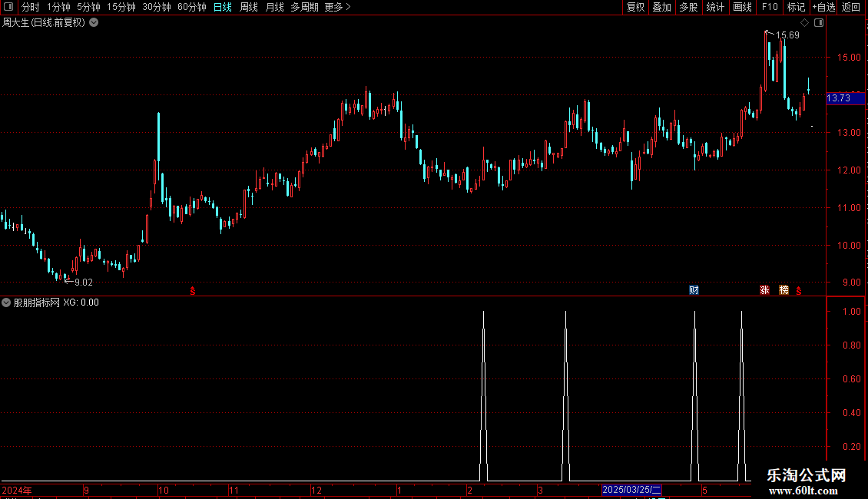Open 多周期 multi-period view
Viewport: 868px width, 499px height.
(304, 7)
